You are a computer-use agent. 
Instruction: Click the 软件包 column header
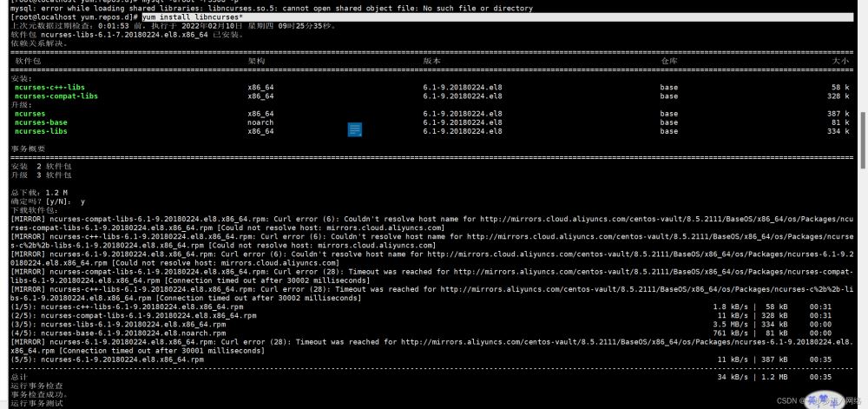click(28, 62)
